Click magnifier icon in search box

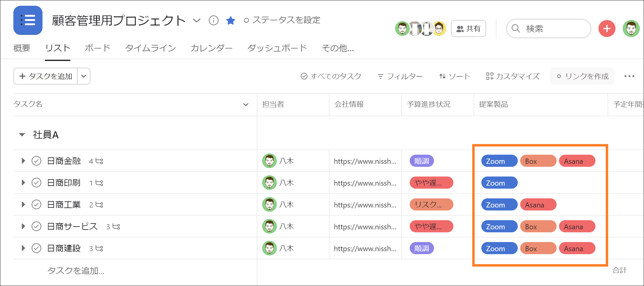click(516, 29)
